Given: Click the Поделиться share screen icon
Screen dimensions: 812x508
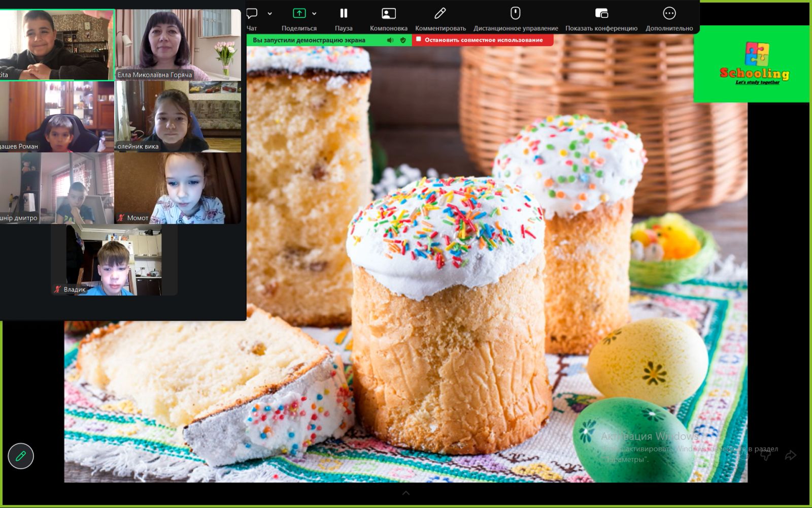Looking at the screenshot, I should [x=299, y=14].
